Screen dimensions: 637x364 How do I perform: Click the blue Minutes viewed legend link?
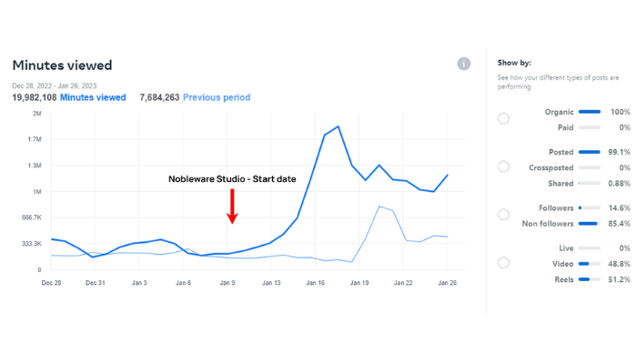click(x=93, y=97)
